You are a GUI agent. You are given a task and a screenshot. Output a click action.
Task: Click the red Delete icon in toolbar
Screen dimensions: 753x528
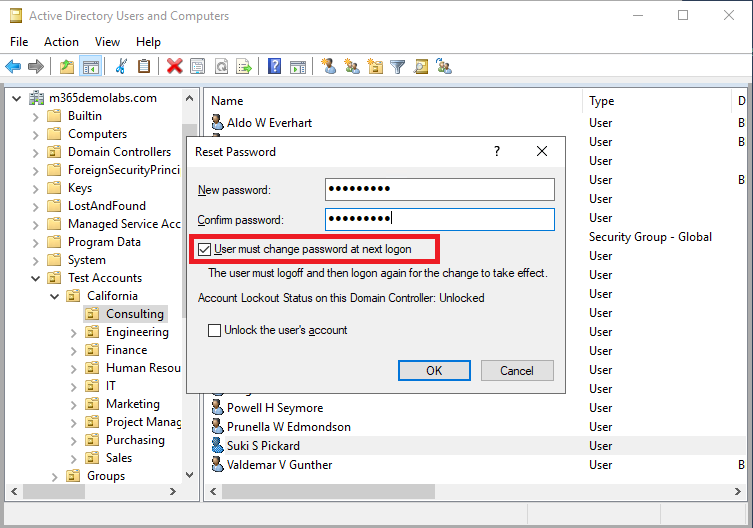[x=175, y=67]
